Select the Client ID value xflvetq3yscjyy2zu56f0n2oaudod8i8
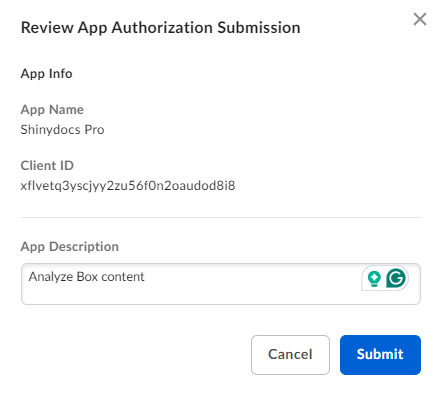441x395 pixels. (x=128, y=186)
